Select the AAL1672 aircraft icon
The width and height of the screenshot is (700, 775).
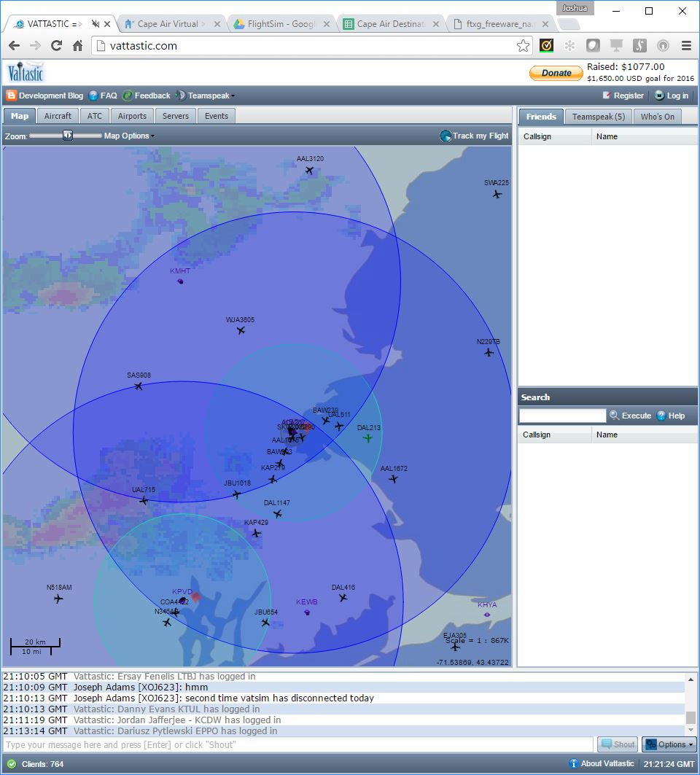coord(394,479)
